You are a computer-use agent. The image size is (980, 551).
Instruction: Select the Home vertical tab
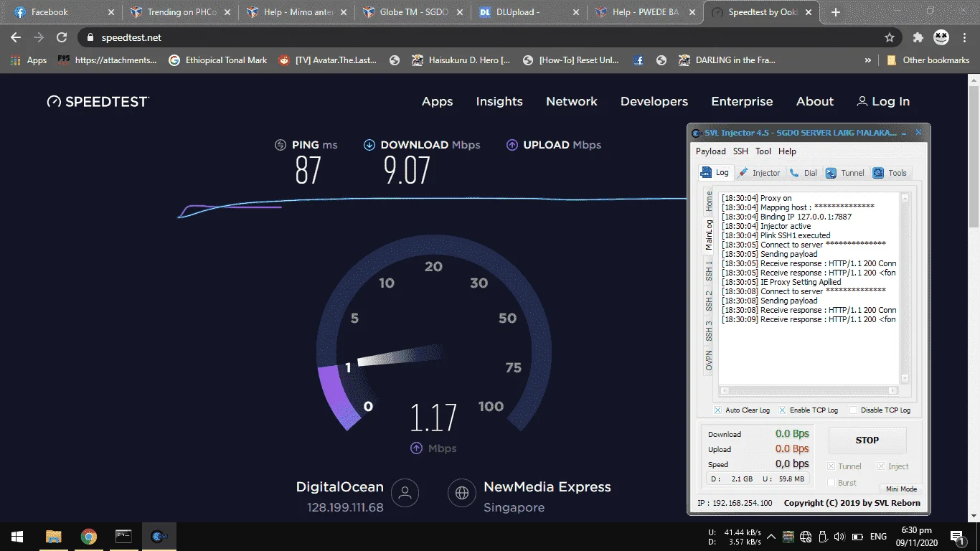[709, 201]
